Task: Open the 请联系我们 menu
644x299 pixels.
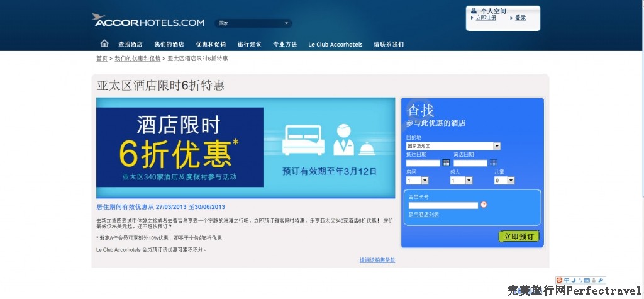Action: 389,45
